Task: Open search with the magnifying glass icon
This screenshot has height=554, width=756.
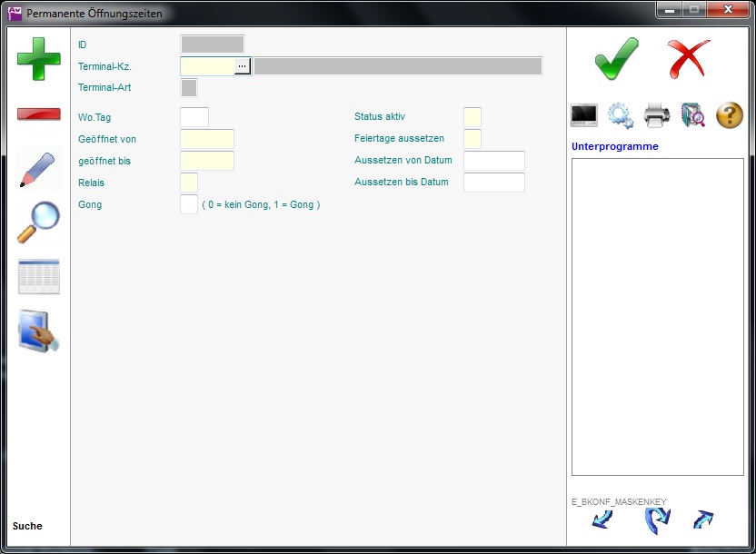Action: click(39, 222)
